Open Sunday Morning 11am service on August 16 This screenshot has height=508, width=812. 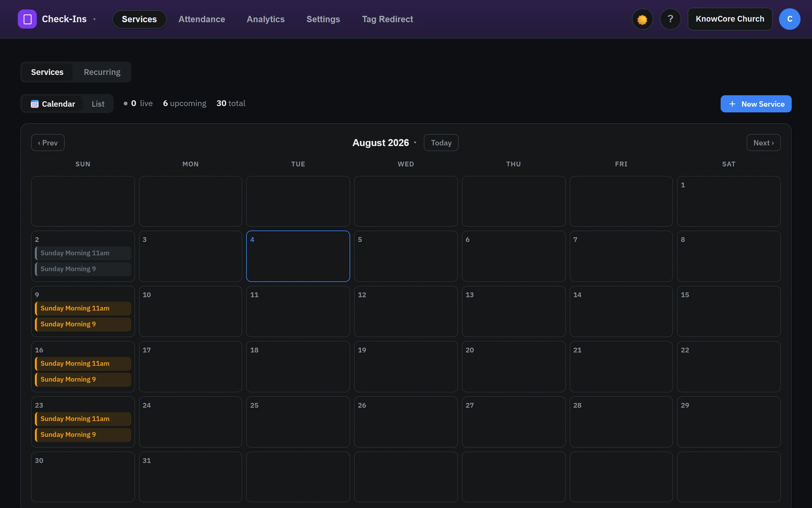click(83, 364)
